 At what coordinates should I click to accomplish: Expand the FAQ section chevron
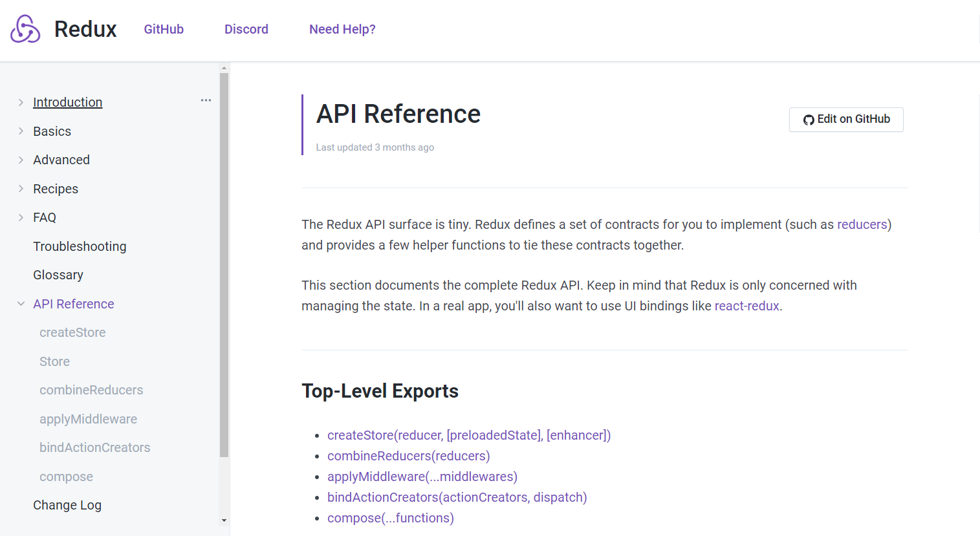21,217
